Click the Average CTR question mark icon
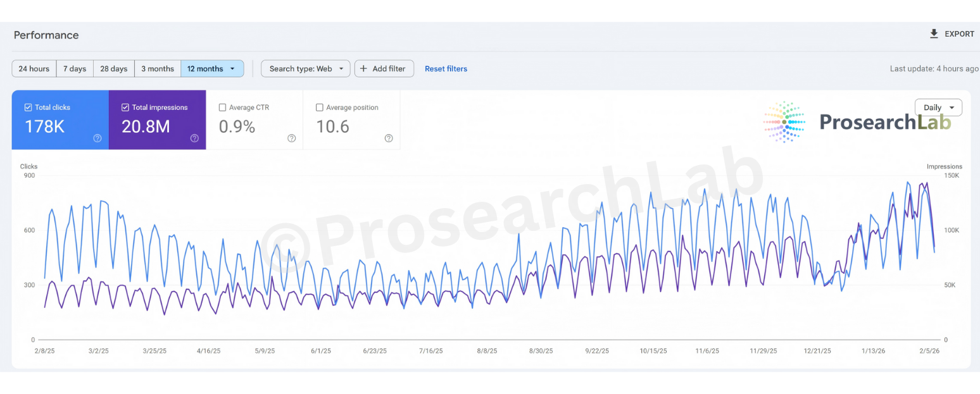The height and width of the screenshot is (394, 980). pos(291,138)
